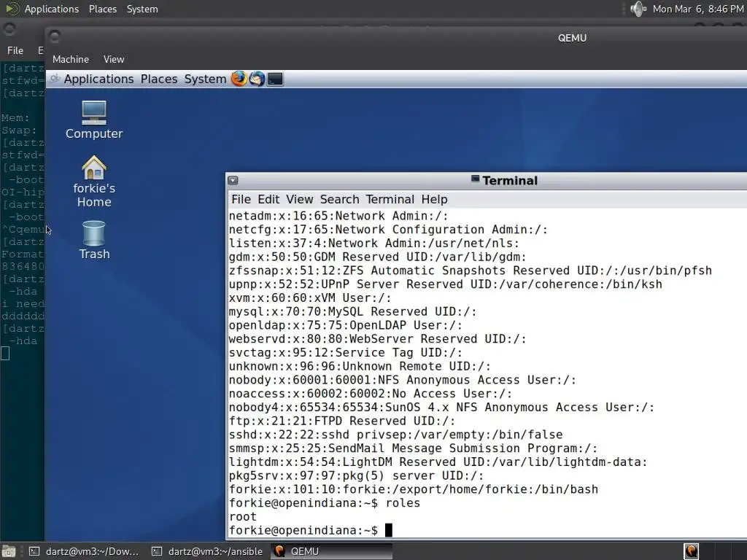Click the tray icon at taskbar right

692,551
